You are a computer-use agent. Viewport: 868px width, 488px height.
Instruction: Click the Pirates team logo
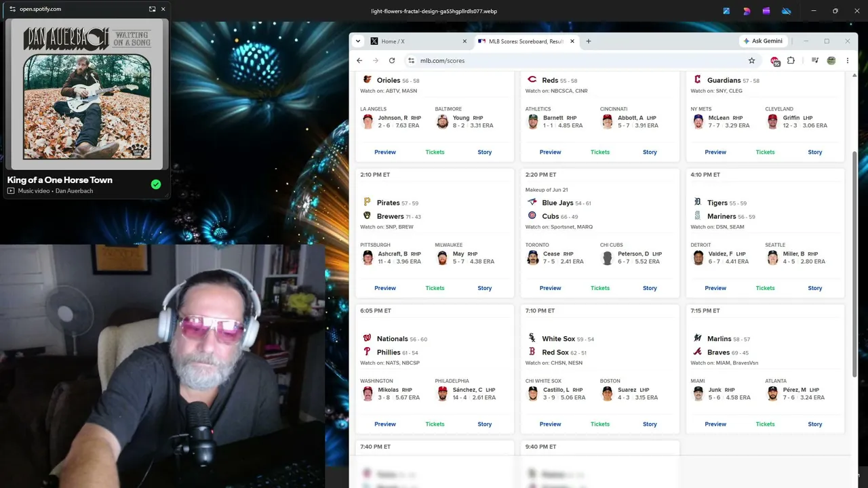pos(368,203)
